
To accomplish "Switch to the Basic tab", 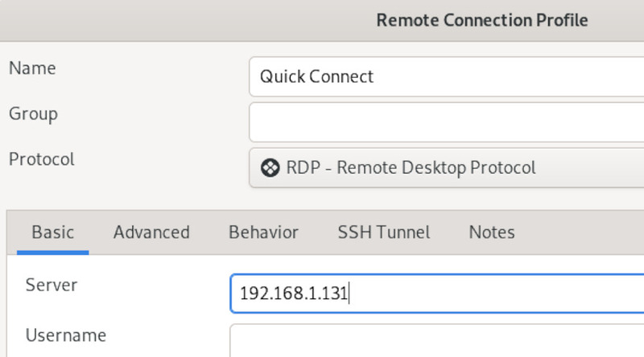I will click(53, 232).
